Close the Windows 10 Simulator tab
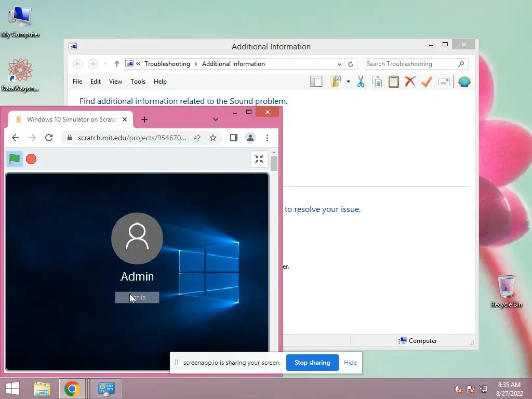This screenshot has height=399, width=532. tap(125, 119)
